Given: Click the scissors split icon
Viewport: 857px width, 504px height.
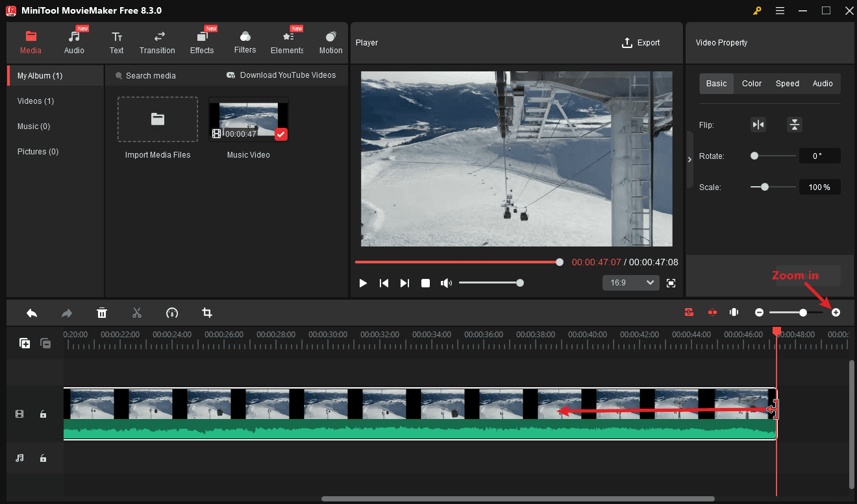Looking at the screenshot, I should (137, 313).
